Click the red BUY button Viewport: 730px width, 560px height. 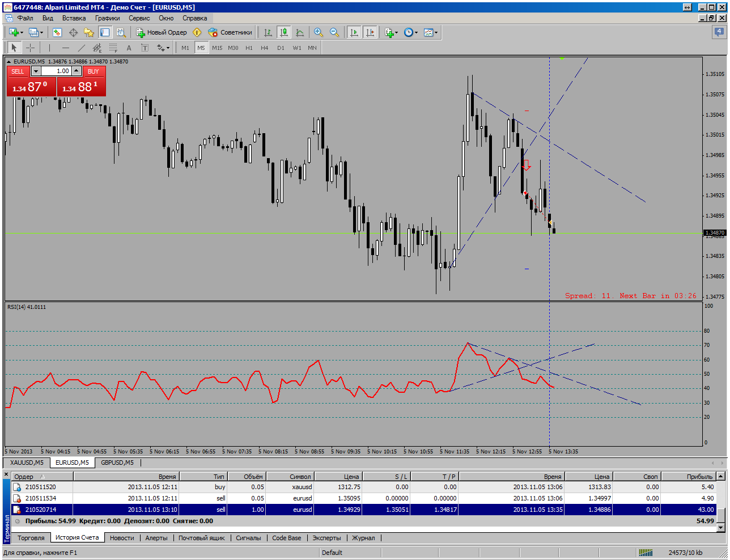[94, 71]
